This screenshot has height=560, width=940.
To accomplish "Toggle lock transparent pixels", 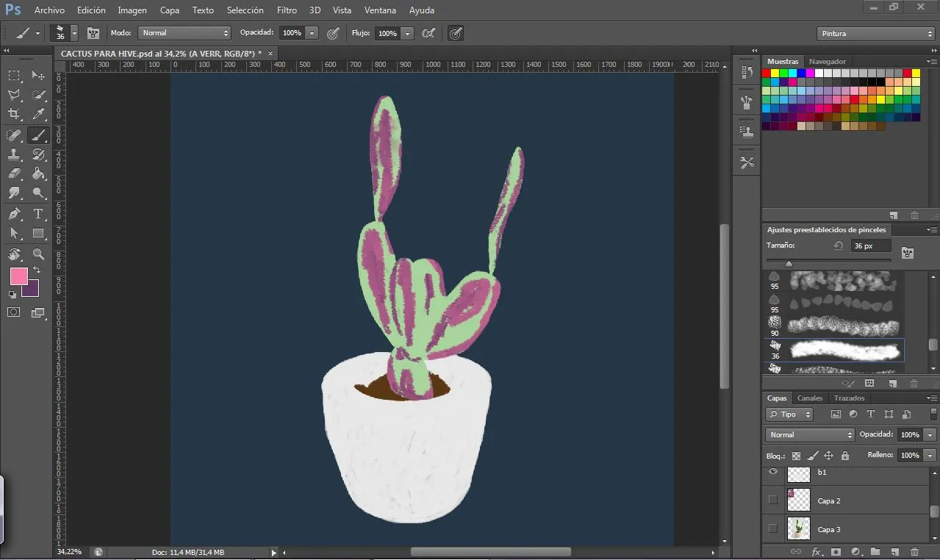I will (x=796, y=456).
